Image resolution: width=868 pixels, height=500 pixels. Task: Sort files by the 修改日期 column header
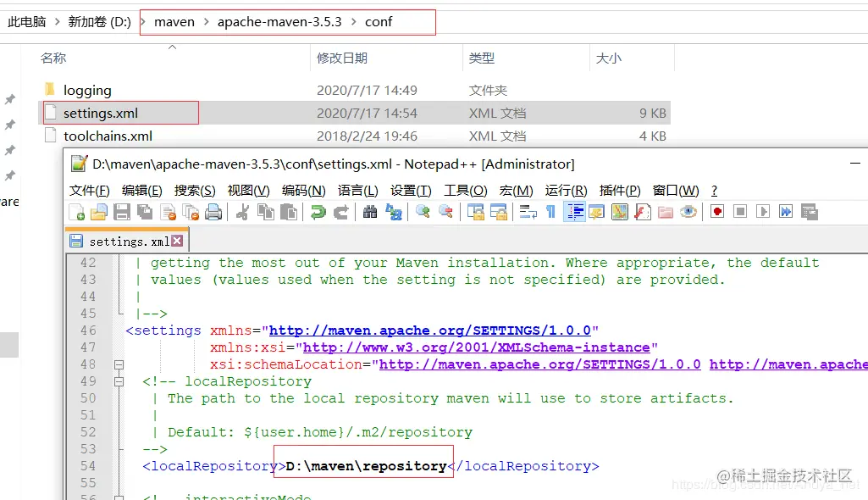[342, 58]
